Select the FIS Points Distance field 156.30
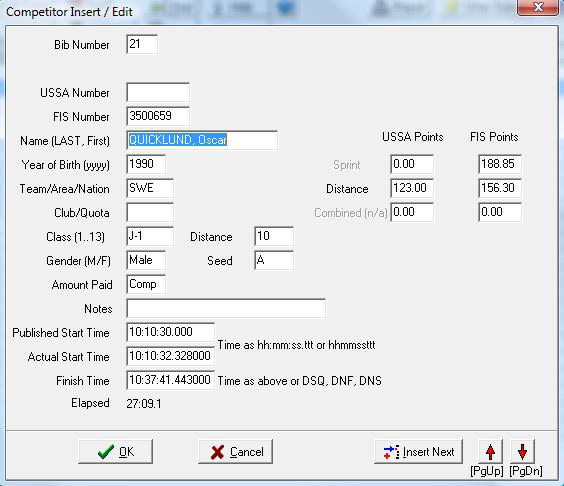The height and width of the screenshot is (486, 564). (500, 188)
